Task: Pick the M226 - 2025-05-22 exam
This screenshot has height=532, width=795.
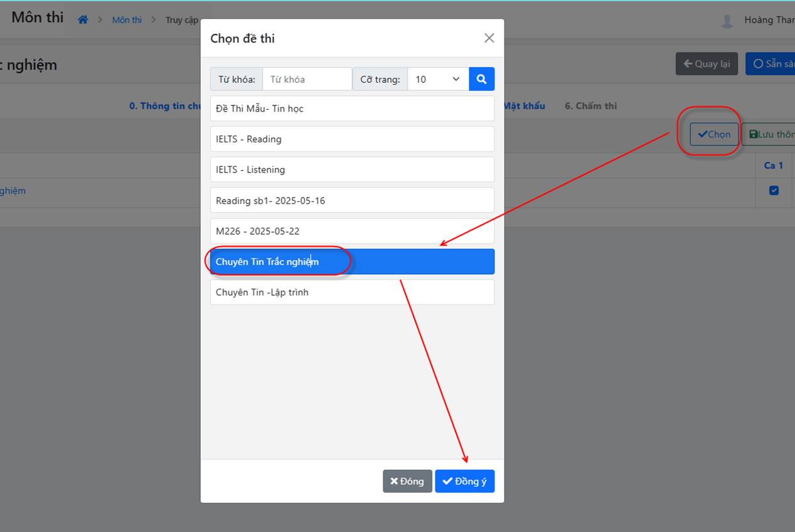Action: pos(352,231)
